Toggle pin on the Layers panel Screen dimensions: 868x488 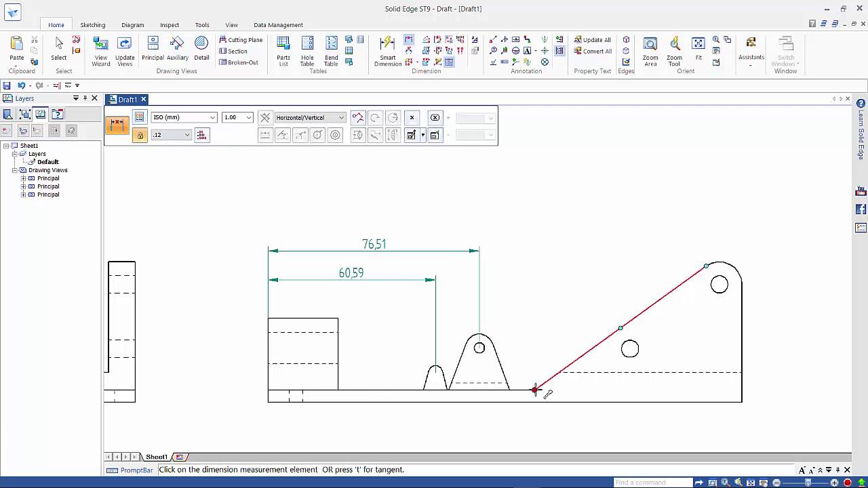85,98
